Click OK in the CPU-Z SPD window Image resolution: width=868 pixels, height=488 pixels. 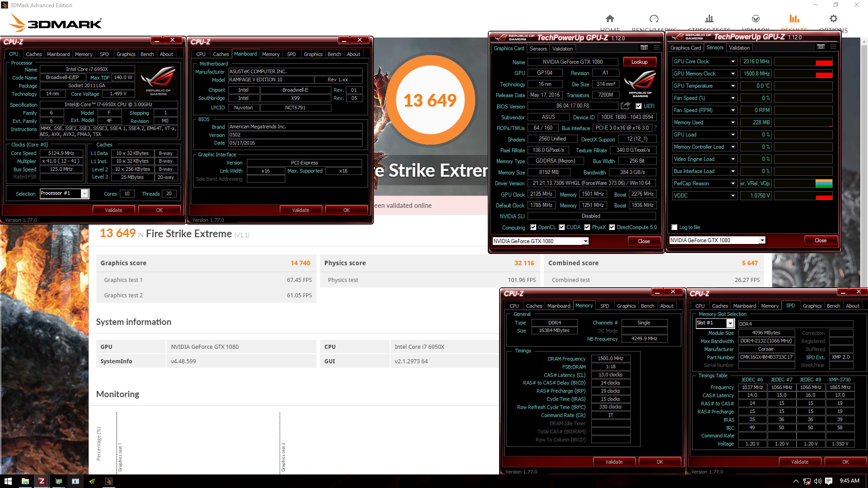[x=845, y=462]
